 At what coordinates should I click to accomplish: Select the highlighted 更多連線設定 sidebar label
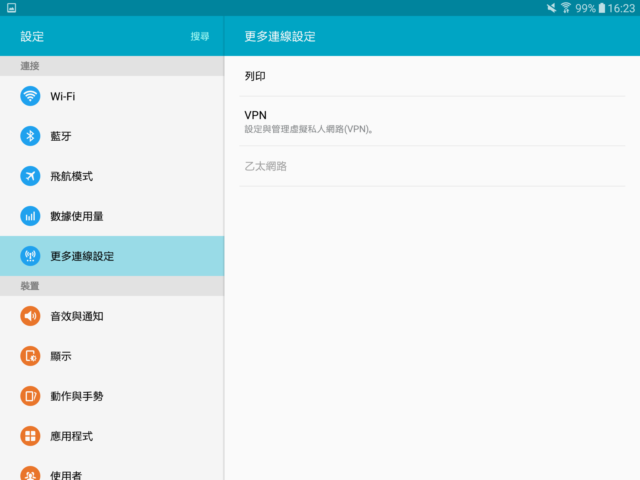[x=82, y=256]
